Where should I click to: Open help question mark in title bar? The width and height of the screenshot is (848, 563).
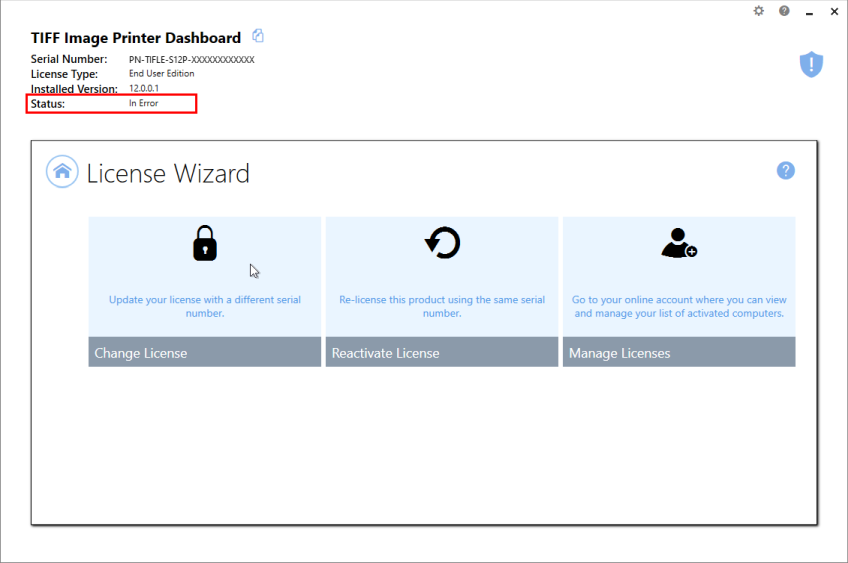click(x=784, y=11)
